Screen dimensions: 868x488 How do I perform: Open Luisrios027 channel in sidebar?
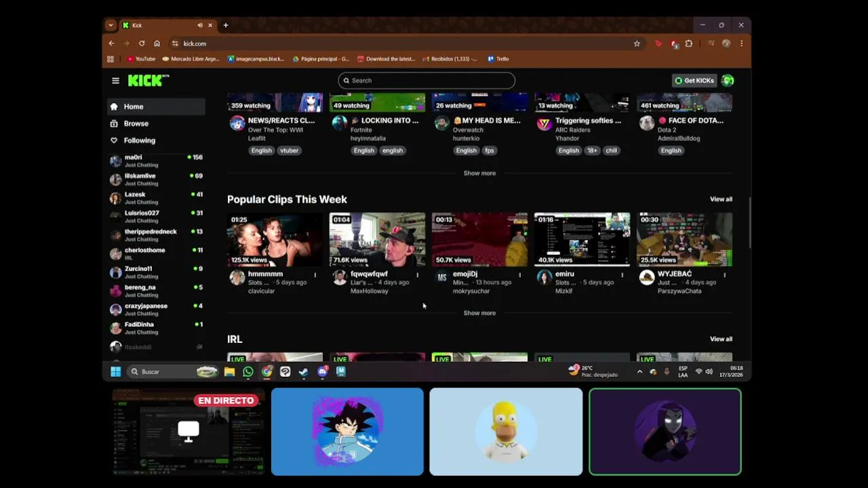pos(156,216)
